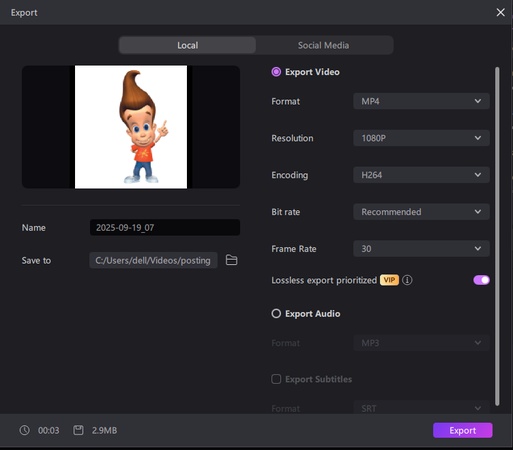513x450 pixels.
Task: Click the vertical scrollbar of settings panel
Action: (497, 236)
